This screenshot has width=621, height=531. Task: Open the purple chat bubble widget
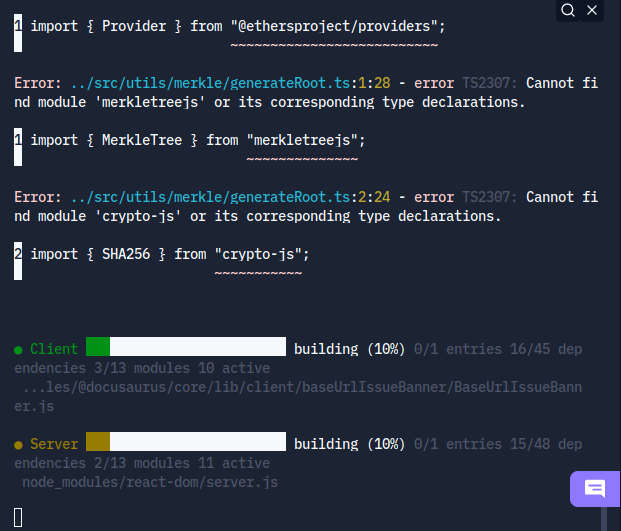click(595, 489)
